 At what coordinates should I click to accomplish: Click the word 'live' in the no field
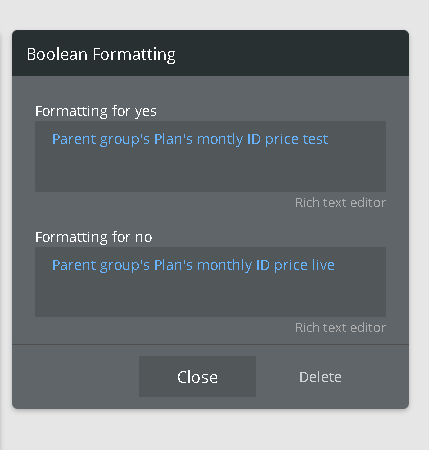323,265
